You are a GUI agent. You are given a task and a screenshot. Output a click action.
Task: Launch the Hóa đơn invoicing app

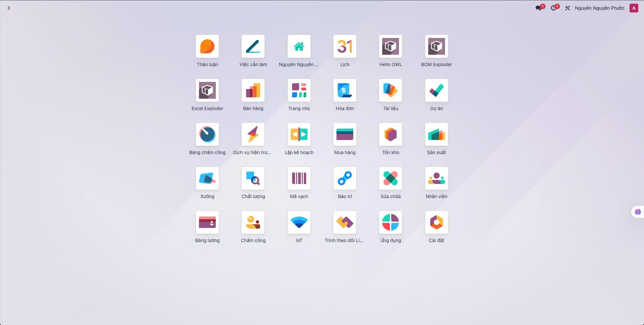[345, 91]
